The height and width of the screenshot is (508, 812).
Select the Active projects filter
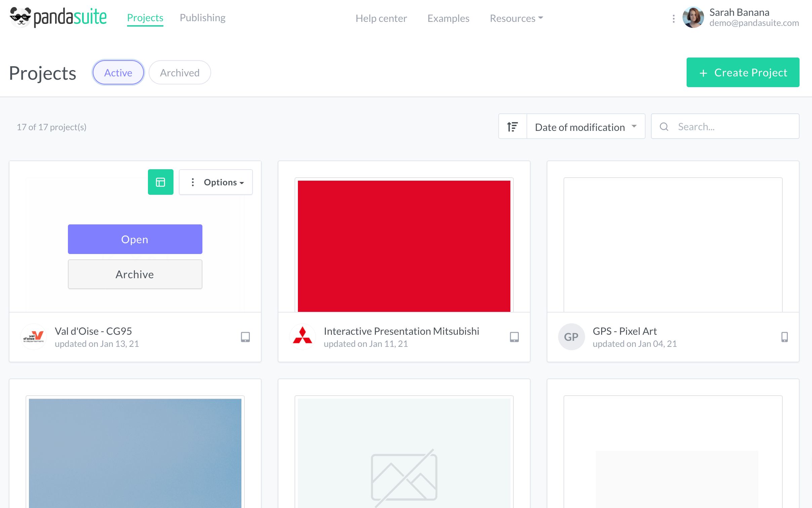(x=118, y=72)
